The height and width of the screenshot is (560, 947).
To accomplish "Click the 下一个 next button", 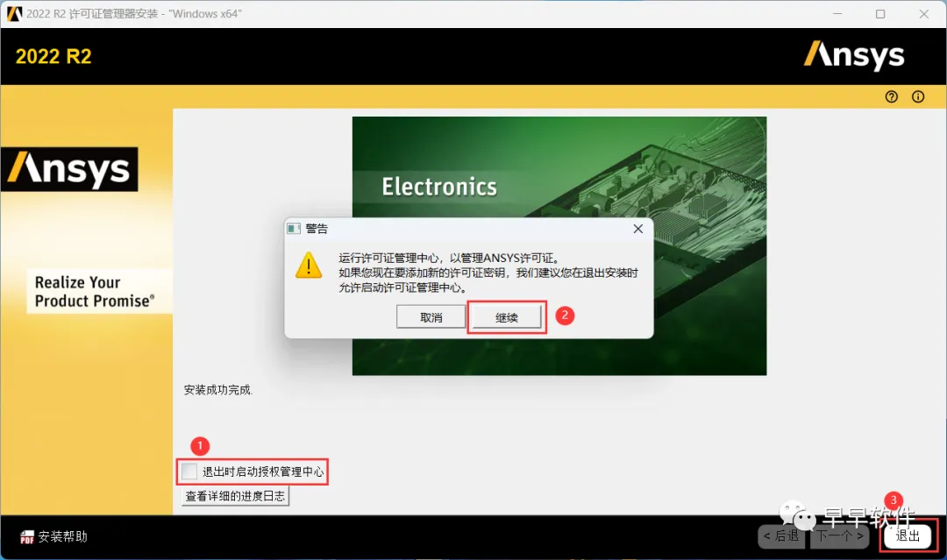I will [839, 535].
